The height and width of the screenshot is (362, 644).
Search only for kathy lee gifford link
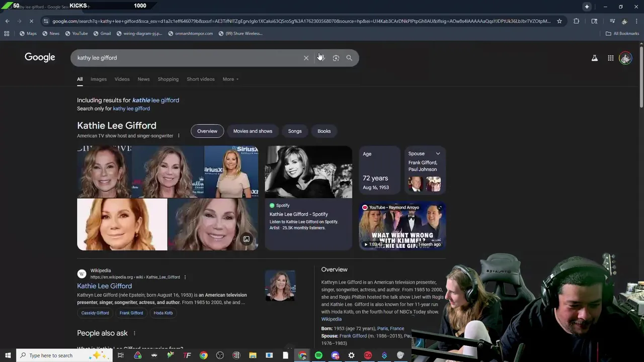(x=131, y=109)
